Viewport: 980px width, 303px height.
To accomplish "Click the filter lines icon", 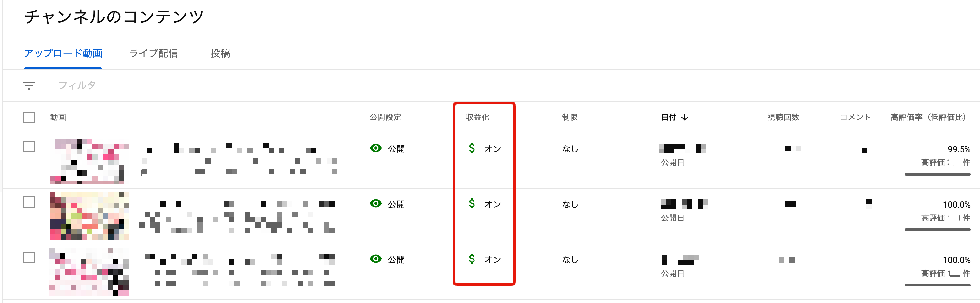I will pos(29,85).
